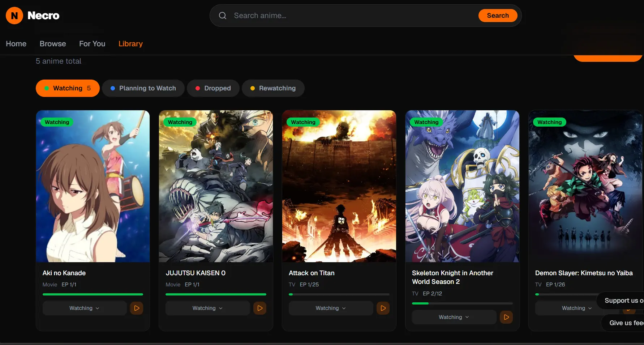Click the Watching badge on Attack on Titan poster
The height and width of the screenshot is (345, 644).
(x=303, y=122)
